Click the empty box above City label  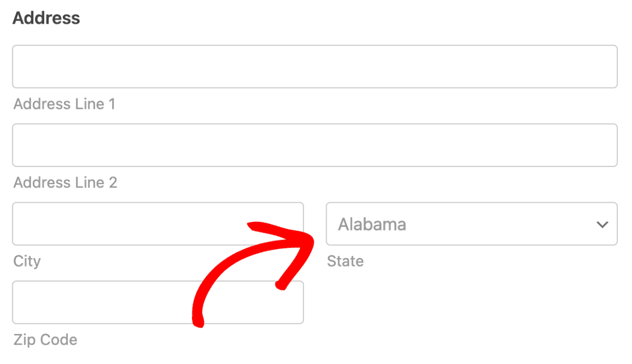point(158,224)
